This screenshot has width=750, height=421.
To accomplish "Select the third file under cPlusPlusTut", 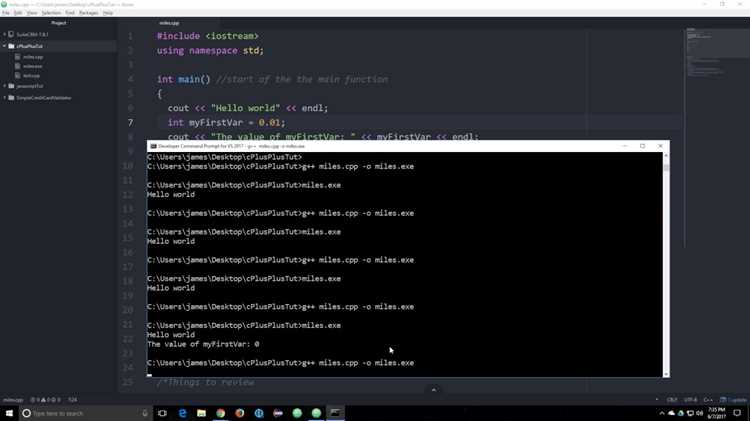I will 32,76.
